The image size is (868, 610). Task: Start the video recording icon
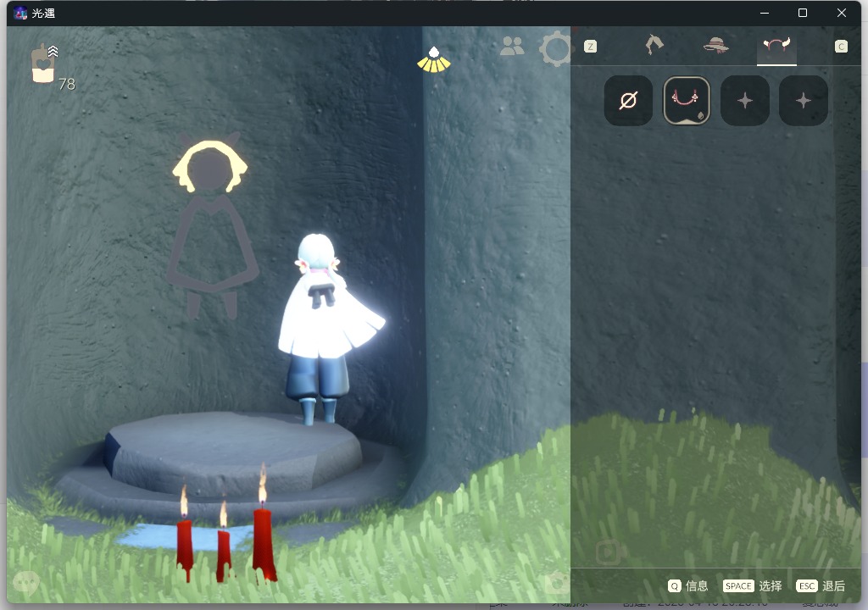click(x=609, y=552)
